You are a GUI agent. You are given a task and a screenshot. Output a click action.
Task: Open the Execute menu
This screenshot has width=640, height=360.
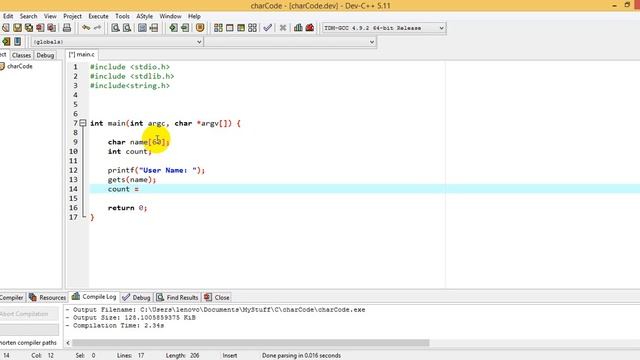[98, 16]
